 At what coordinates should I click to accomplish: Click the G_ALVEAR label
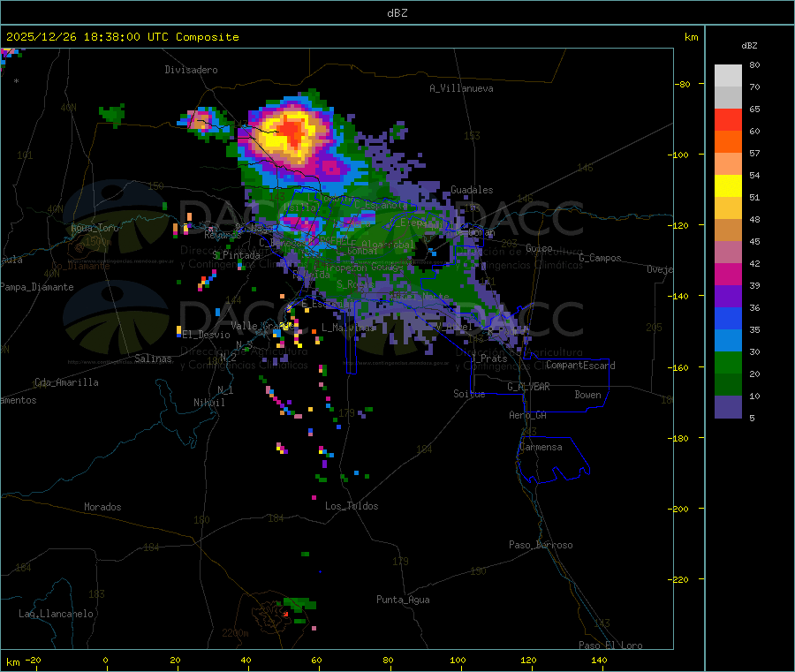coord(528,387)
